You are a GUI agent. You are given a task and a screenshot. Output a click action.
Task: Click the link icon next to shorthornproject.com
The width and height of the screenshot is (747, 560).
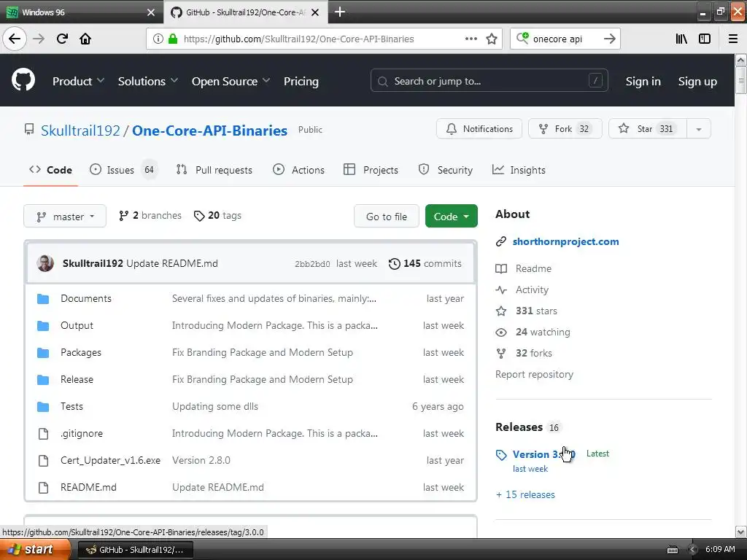coord(500,241)
